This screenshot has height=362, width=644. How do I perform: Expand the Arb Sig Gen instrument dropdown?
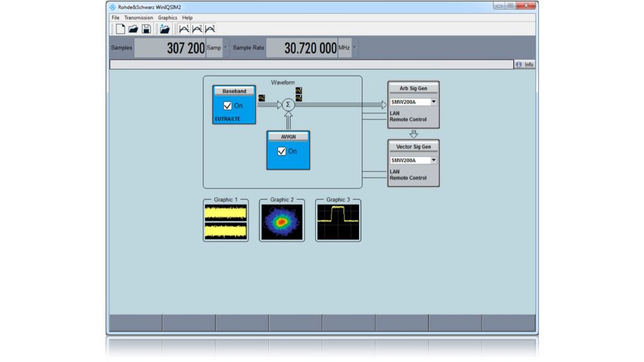click(x=433, y=102)
